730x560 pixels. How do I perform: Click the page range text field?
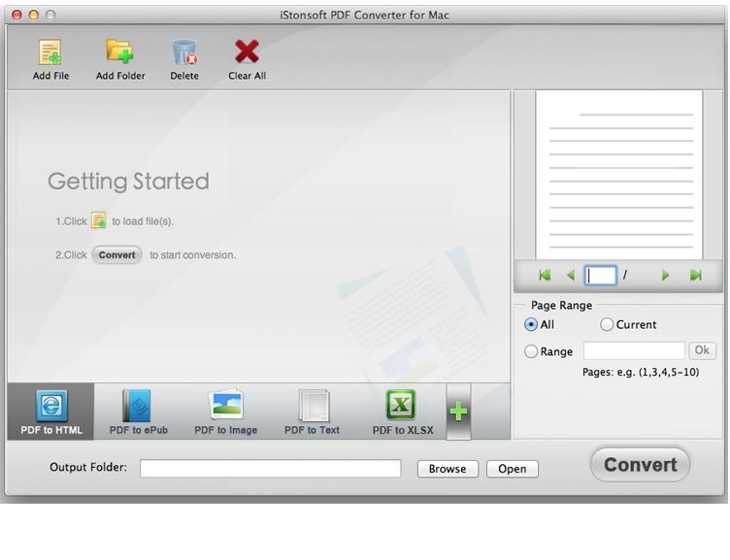[x=634, y=350]
